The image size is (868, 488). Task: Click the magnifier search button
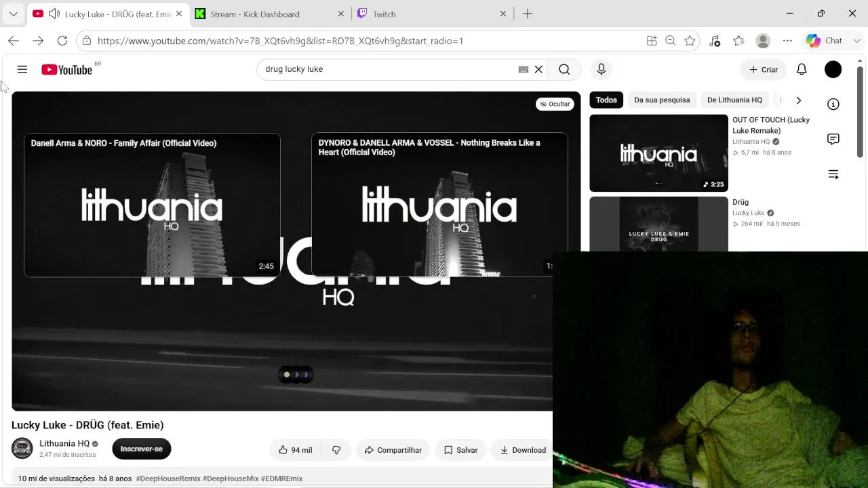pos(564,69)
